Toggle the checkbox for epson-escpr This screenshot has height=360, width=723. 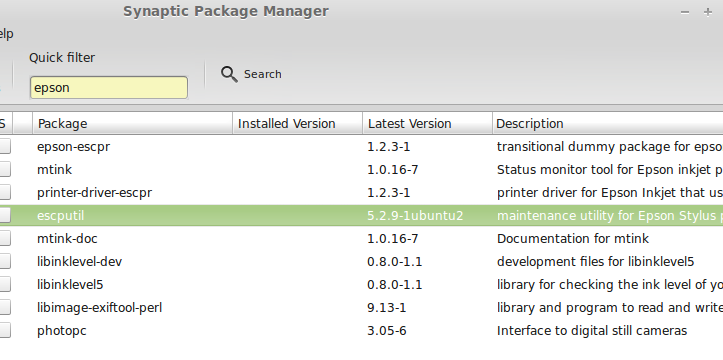(x=5, y=147)
